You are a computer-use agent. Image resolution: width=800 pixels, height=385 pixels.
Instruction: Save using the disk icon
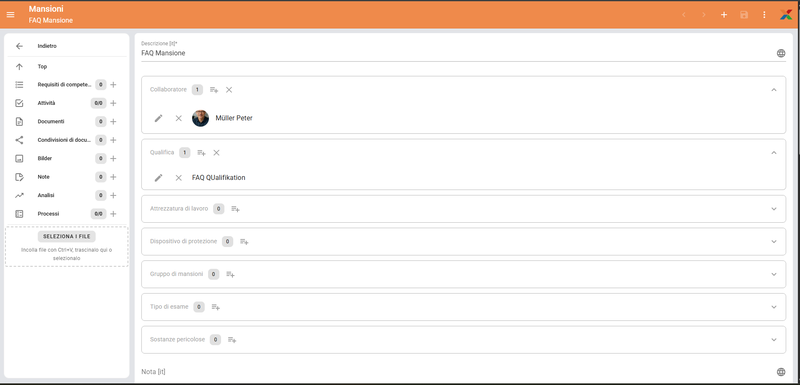pyautogui.click(x=744, y=15)
